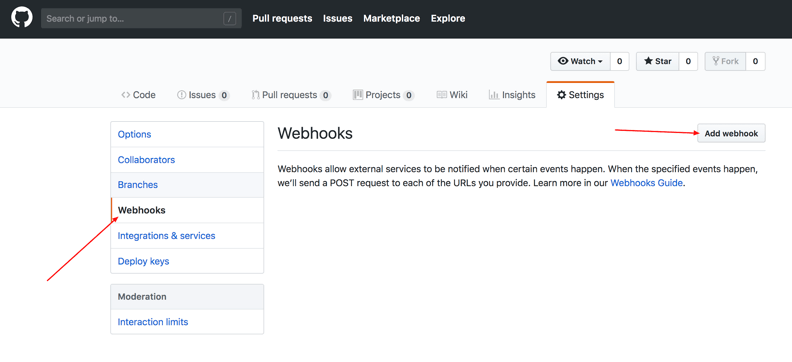
Task: Open Issues in top navigation bar
Action: coord(337,19)
